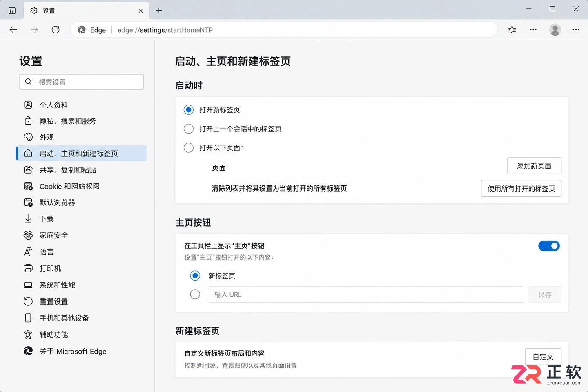Open a new tab with plus button
Viewport: 588px width, 392px height.
(159, 11)
